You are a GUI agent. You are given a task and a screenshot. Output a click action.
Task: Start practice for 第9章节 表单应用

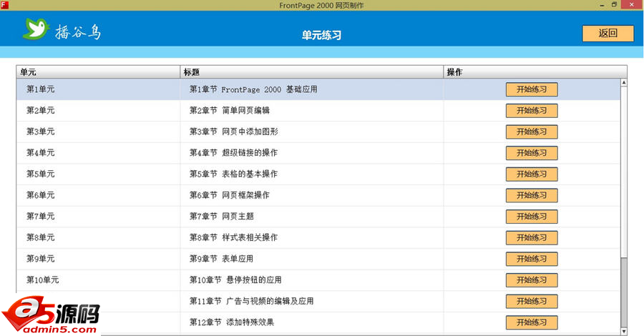tap(532, 259)
